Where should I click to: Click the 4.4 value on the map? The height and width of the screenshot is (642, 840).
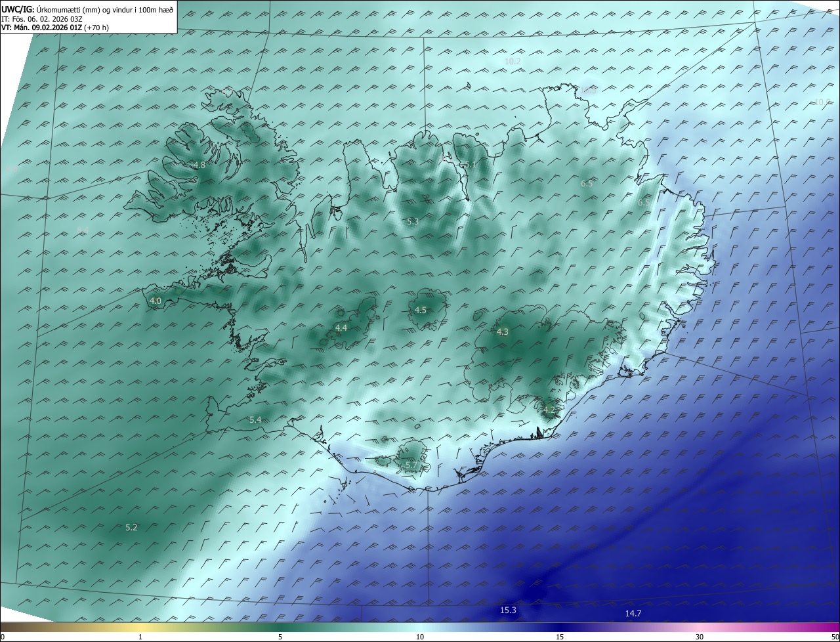341,328
